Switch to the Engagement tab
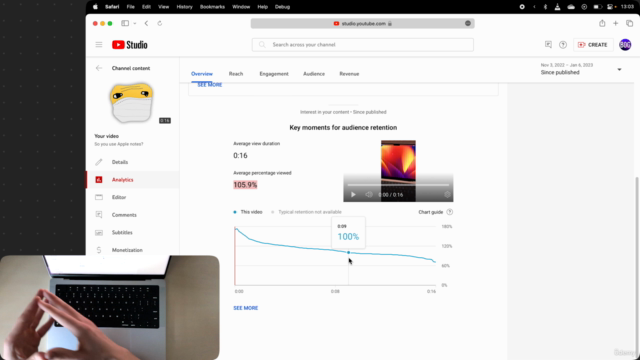Image resolution: width=640 pixels, height=360 pixels. [x=274, y=74]
